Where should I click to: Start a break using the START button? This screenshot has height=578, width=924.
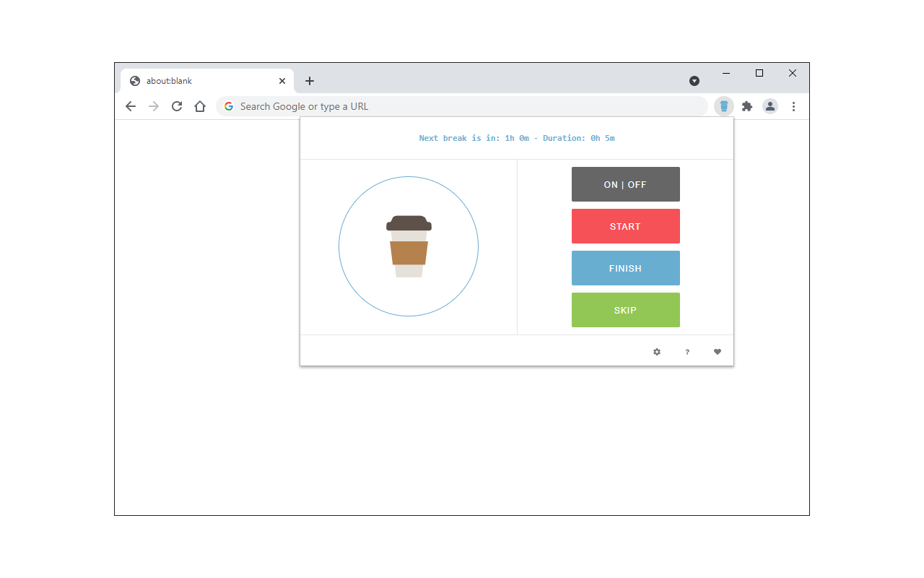click(x=625, y=226)
